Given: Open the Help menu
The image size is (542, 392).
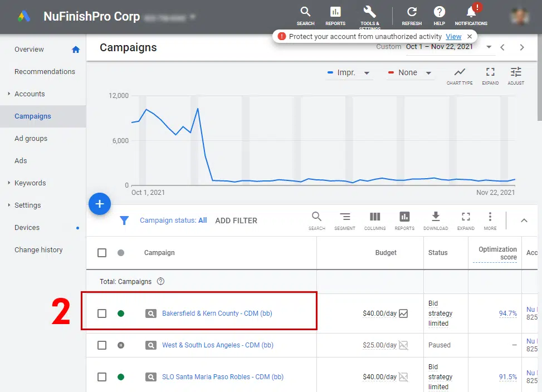Looking at the screenshot, I should (439, 16).
